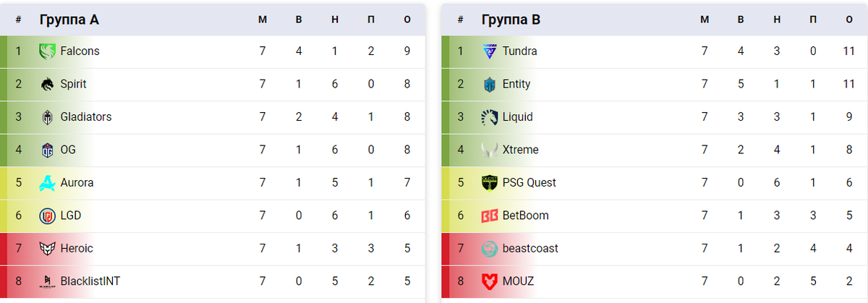Click the Falcons team logo

tap(48, 51)
